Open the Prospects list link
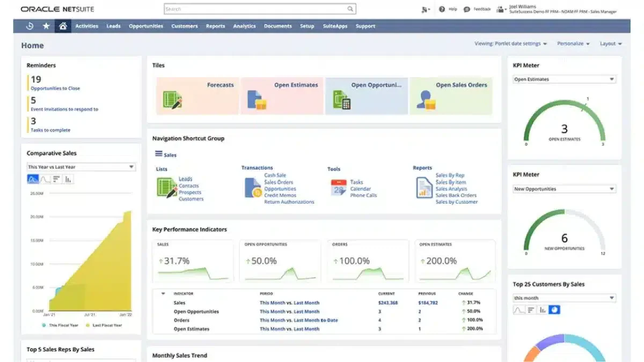Screen dimensions: 644x362 coord(190,192)
